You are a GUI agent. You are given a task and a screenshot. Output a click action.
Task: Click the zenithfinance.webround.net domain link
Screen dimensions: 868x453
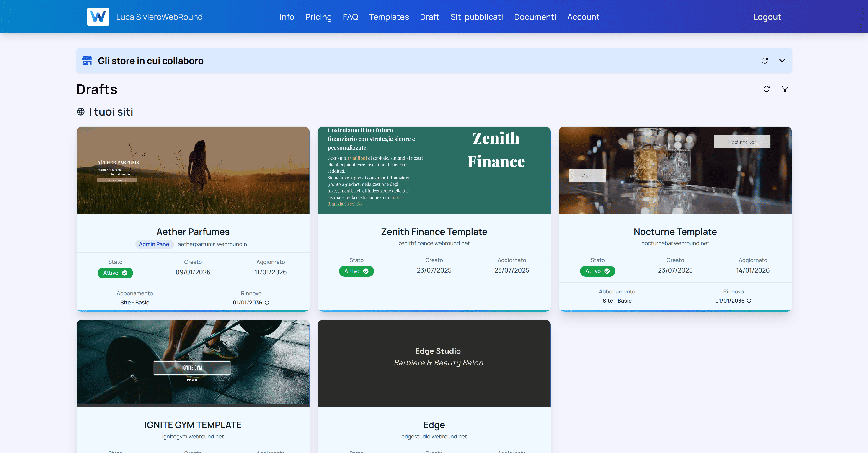(434, 243)
